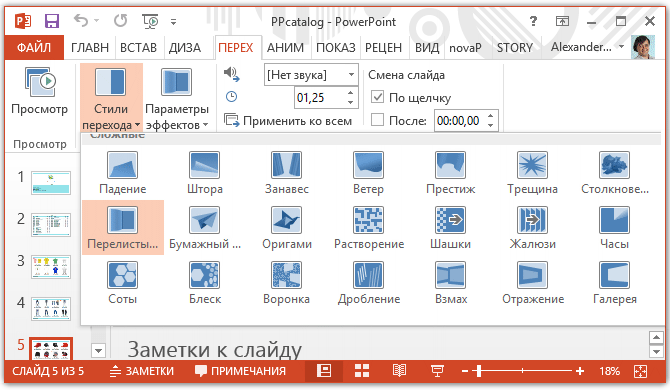Choose the Перелистывание transition
The image size is (670, 390).
[123, 228]
